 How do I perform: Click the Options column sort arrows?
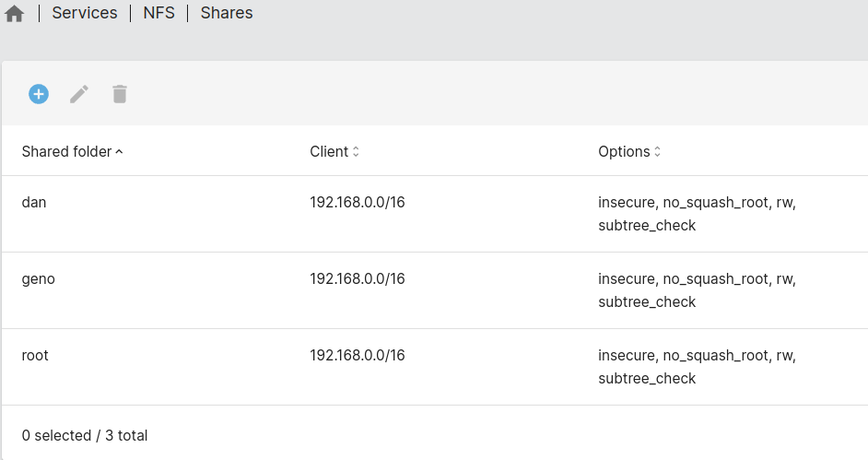pos(657,151)
